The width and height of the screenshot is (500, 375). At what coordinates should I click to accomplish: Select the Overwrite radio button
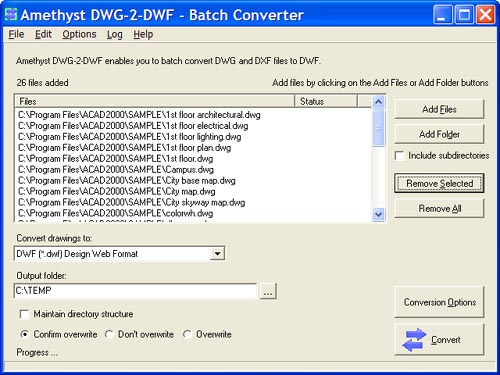point(187,334)
